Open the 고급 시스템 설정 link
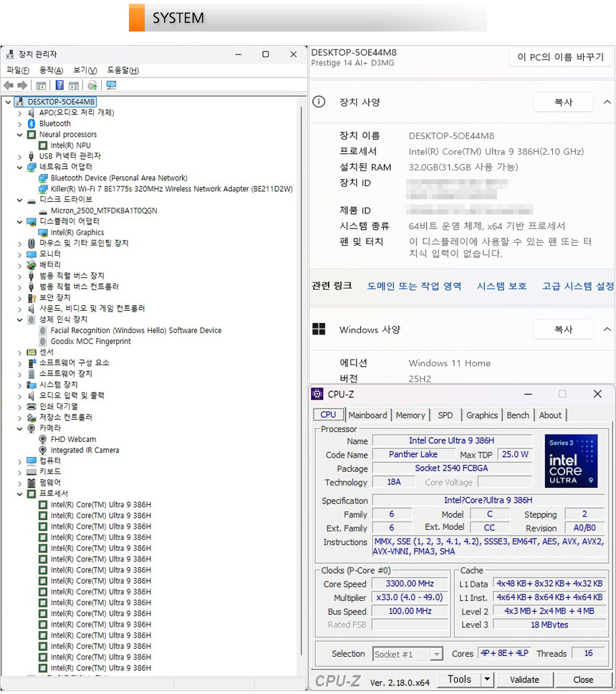 [577, 286]
